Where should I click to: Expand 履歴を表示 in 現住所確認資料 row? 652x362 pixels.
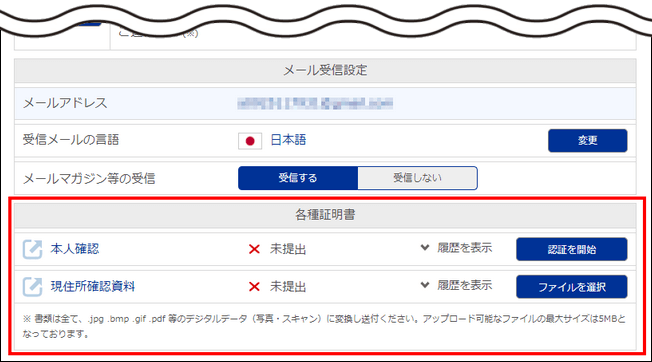tap(464, 286)
